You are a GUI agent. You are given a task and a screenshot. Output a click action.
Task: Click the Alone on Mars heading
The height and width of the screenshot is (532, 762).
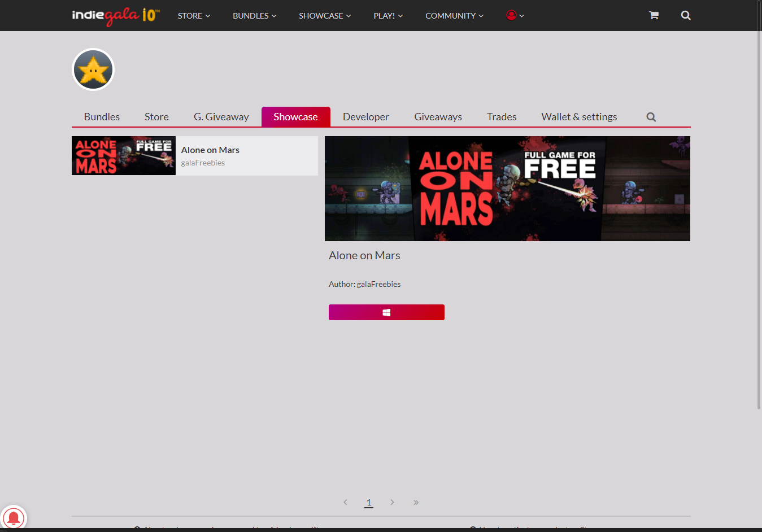pos(364,255)
